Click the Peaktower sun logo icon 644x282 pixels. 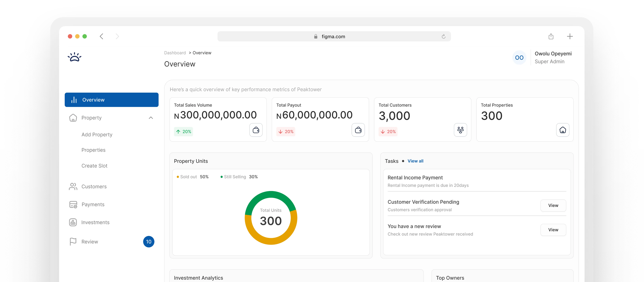coord(74,57)
